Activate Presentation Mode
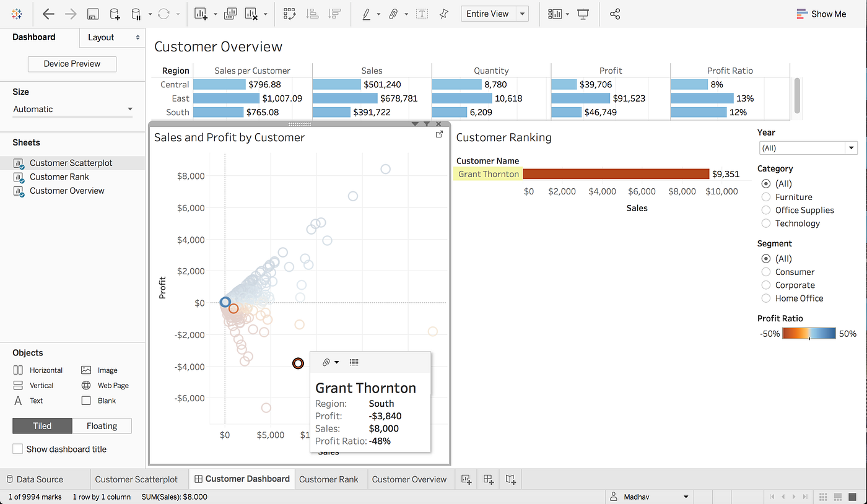Image resolution: width=867 pixels, height=504 pixels. pos(582,14)
